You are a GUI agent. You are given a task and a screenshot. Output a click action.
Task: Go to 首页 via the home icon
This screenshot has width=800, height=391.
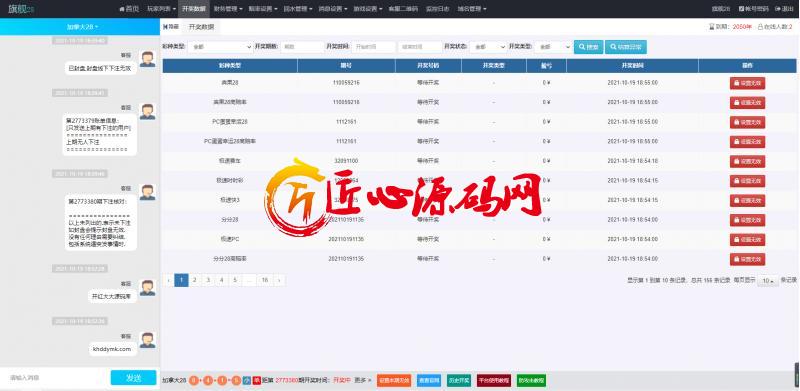pos(129,9)
